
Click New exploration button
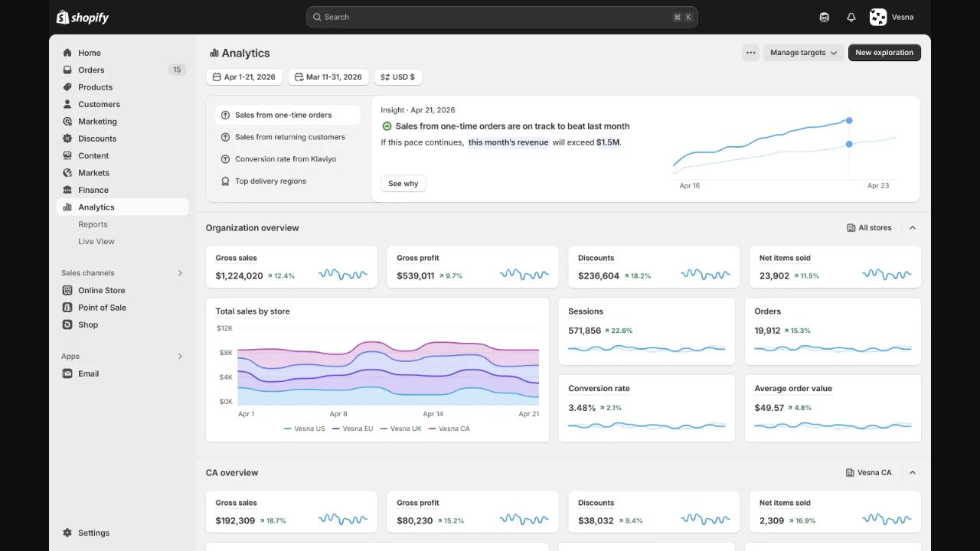click(x=884, y=53)
